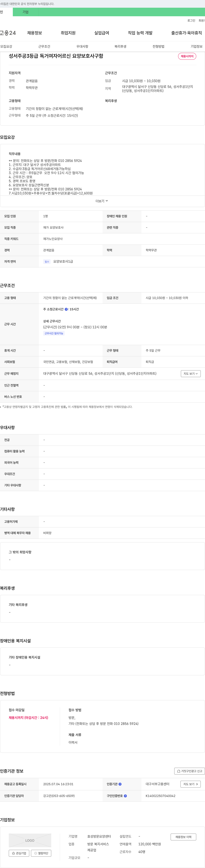The height and width of the screenshot is (868, 205).
Task: Jump to 전형방법 section tab
Action: (158, 46)
